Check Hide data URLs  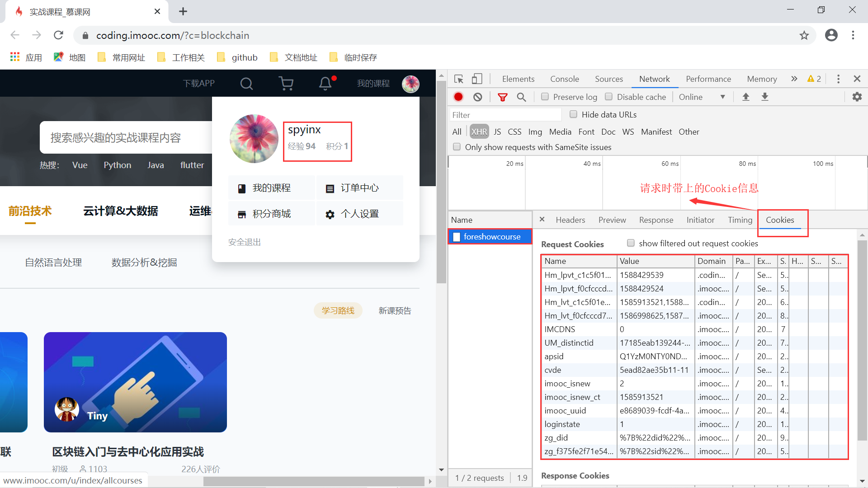(x=573, y=114)
